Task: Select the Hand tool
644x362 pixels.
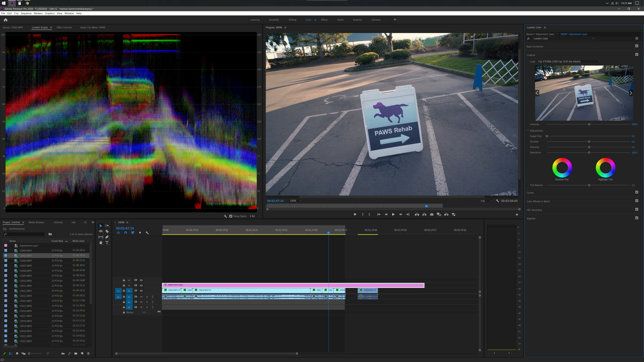Action: coord(101,243)
